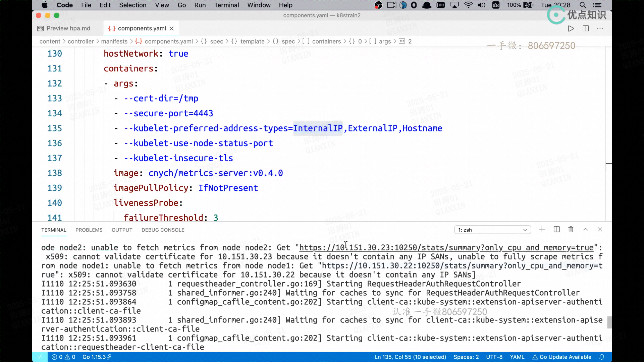644x362 pixels.
Task: Close the components.yaml tab
Action: (x=172, y=28)
